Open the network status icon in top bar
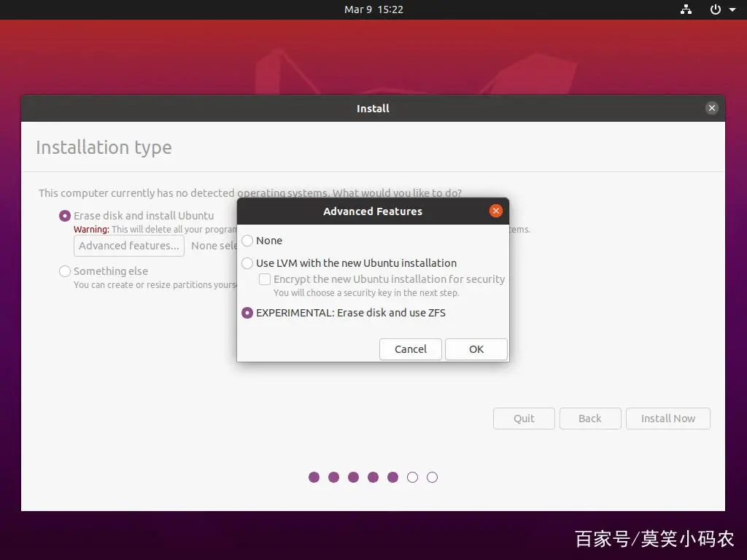The image size is (747, 560). pos(686,9)
